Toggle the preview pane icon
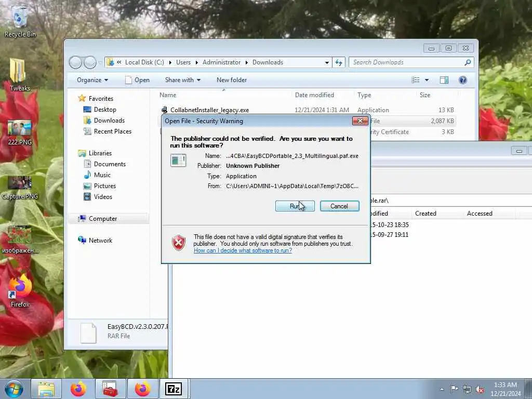Image resolution: width=532 pixels, height=399 pixels. click(x=444, y=80)
